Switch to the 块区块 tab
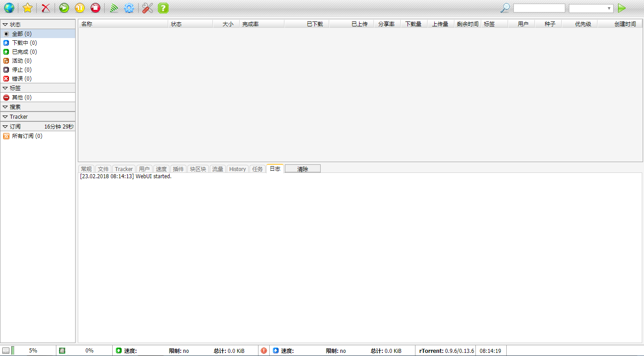Viewport: 644px width, 356px height. (x=198, y=169)
